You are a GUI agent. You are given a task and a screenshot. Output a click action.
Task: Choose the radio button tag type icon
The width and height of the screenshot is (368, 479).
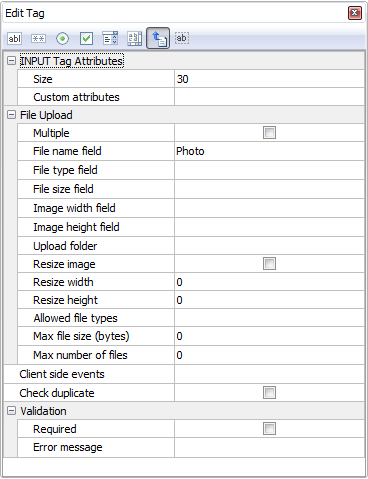coord(62,39)
